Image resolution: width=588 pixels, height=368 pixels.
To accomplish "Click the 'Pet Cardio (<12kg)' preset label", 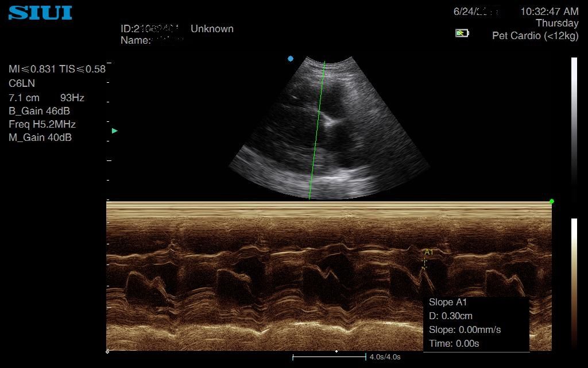I will tap(535, 36).
